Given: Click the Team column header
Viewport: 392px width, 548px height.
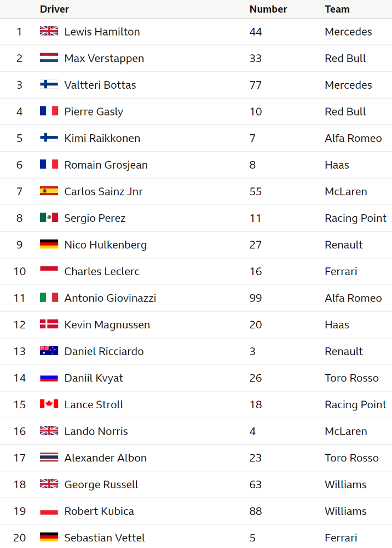Looking at the screenshot, I should coord(337,9).
